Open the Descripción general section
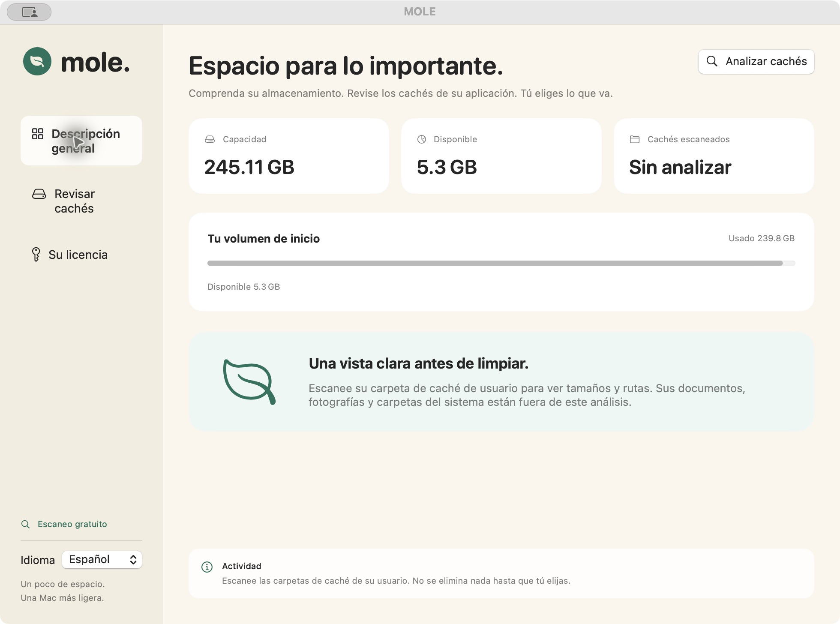 coord(81,141)
